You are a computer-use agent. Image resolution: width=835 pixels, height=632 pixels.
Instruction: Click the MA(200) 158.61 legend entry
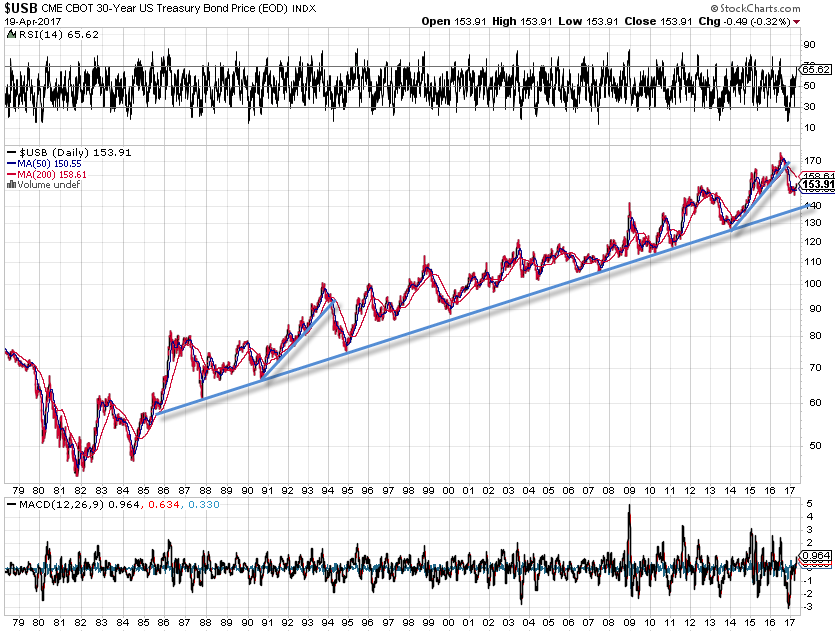(47, 174)
